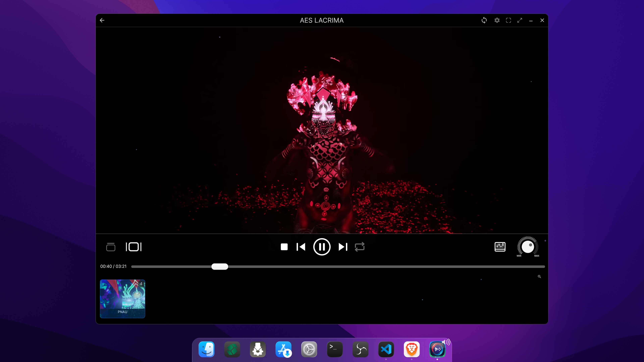The image size is (644, 362).
Task: Open Terminal from the dock
Action: [335, 349]
